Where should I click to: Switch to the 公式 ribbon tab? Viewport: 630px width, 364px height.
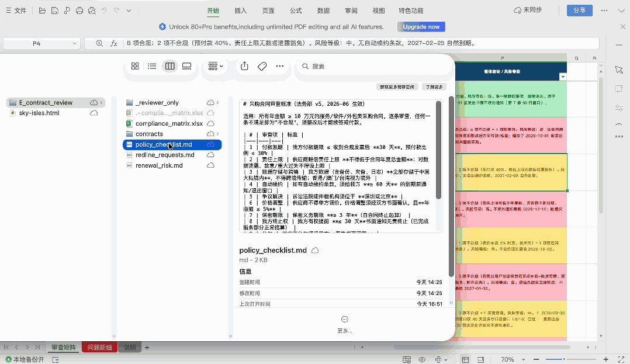296,11
